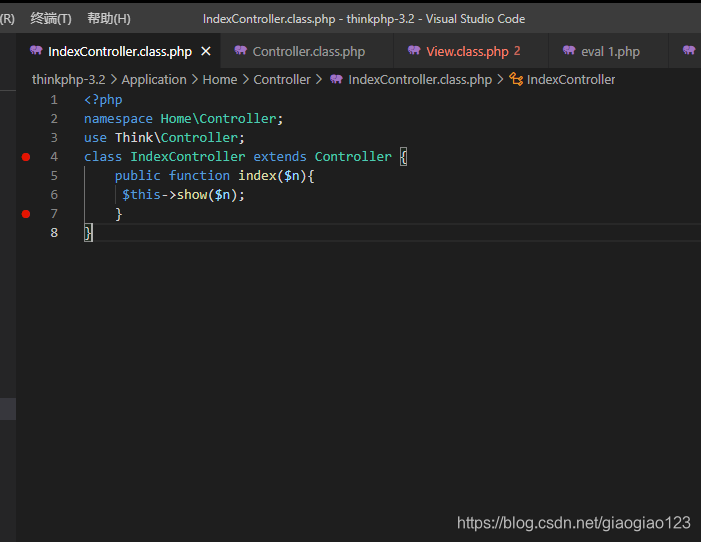Select Application in breadcrumb
This screenshot has width=701, height=542.
pyautogui.click(x=154, y=80)
